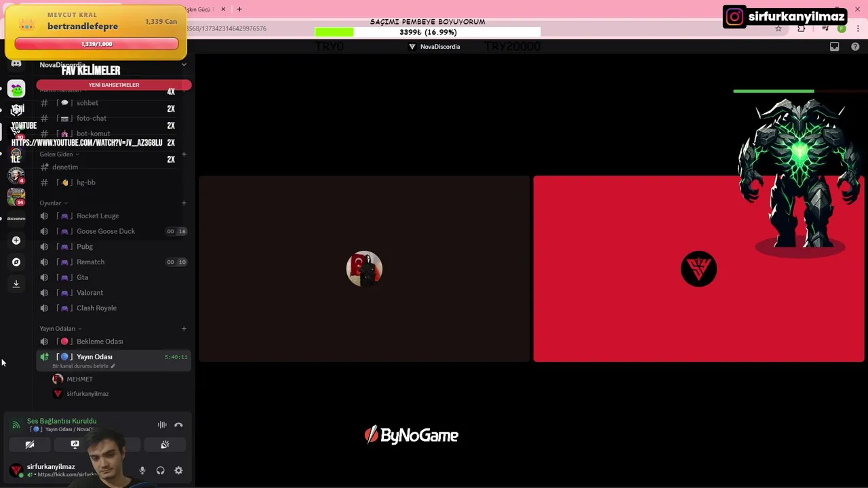Click the share your screen button

coord(75,445)
